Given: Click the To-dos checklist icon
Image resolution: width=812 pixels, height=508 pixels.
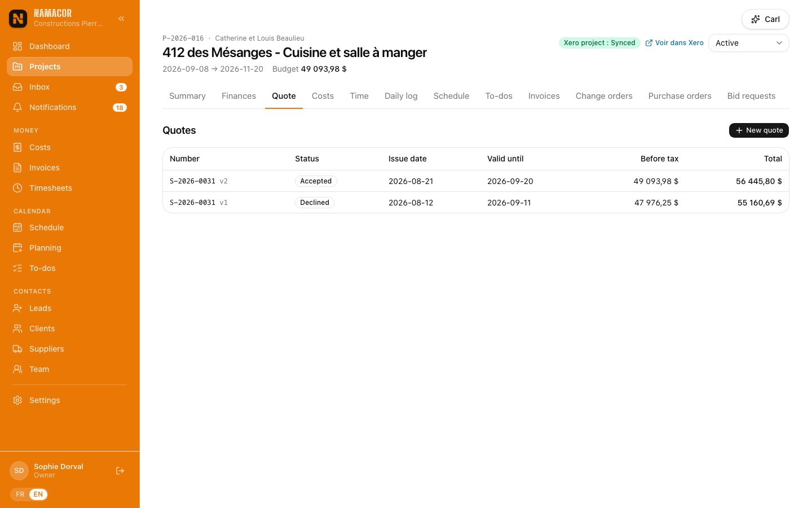Looking at the screenshot, I should pyautogui.click(x=17, y=268).
